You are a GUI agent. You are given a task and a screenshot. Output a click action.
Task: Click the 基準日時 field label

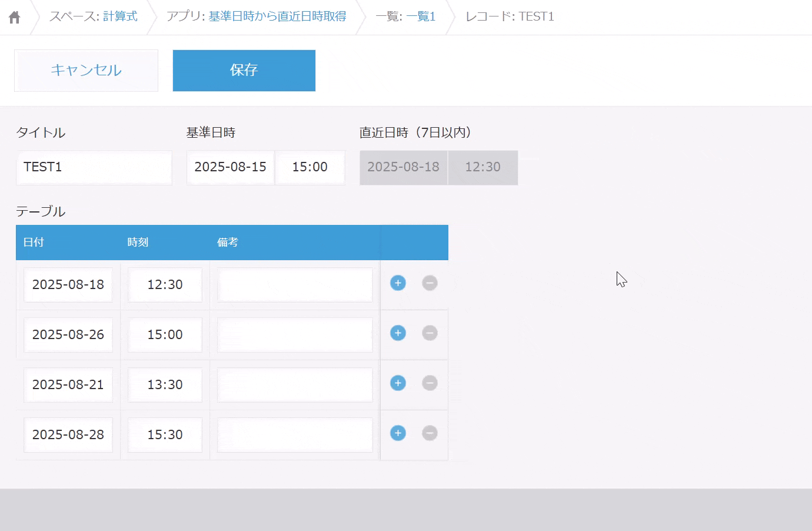coord(211,133)
